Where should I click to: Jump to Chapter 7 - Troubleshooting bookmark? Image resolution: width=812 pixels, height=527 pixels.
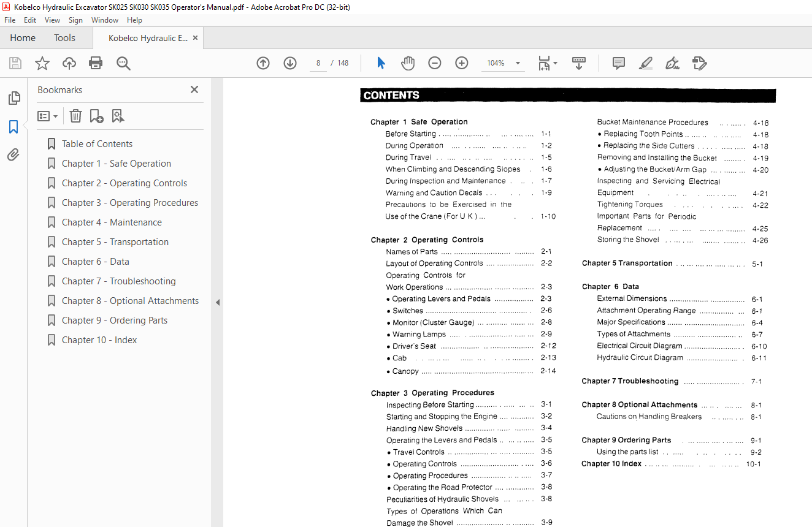[x=118, y=281]
